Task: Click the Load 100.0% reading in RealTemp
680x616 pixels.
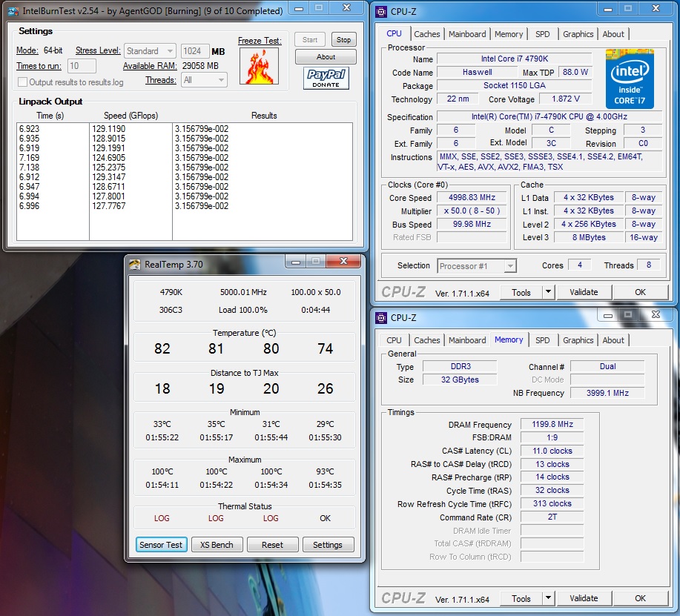Action: coord(243,310)
